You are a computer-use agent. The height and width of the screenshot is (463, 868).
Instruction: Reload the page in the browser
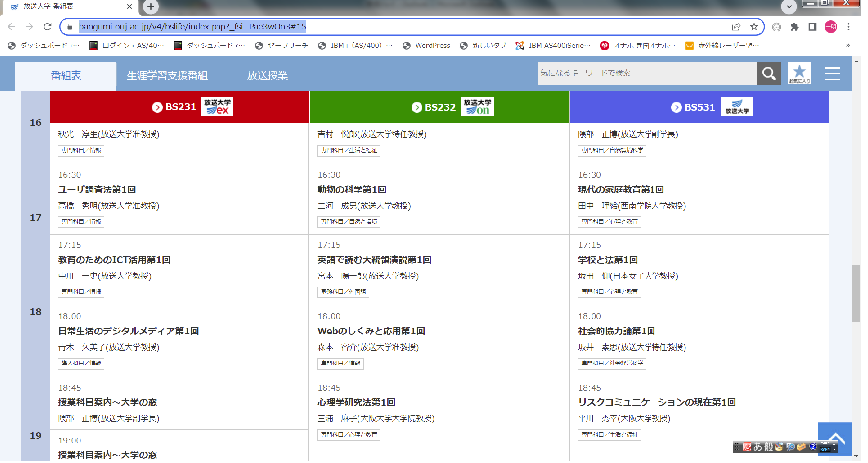46,26
